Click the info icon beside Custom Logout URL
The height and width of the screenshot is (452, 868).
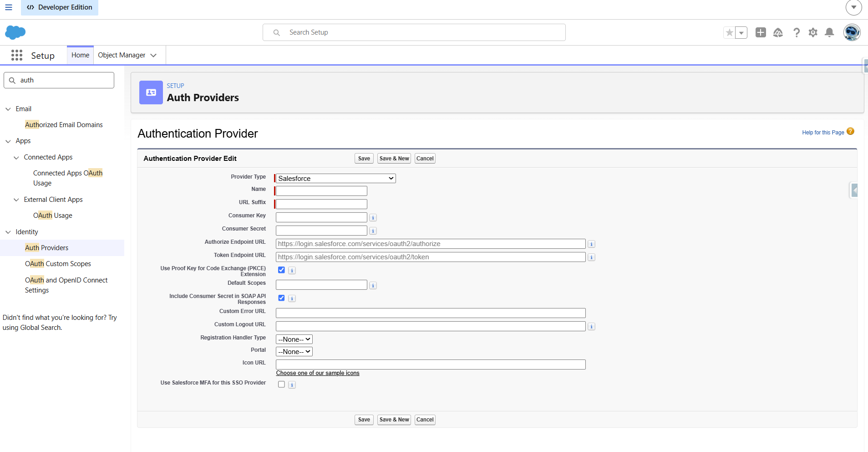(591, 327)
